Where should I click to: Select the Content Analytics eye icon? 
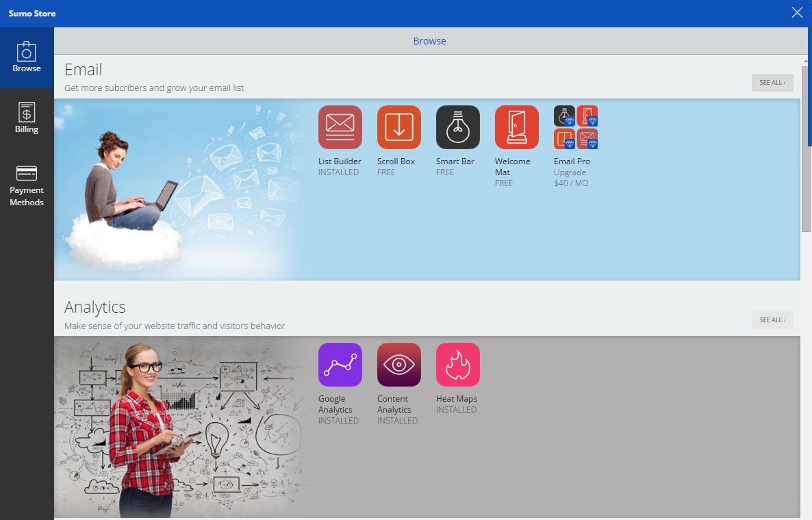[x=399, y=365]
